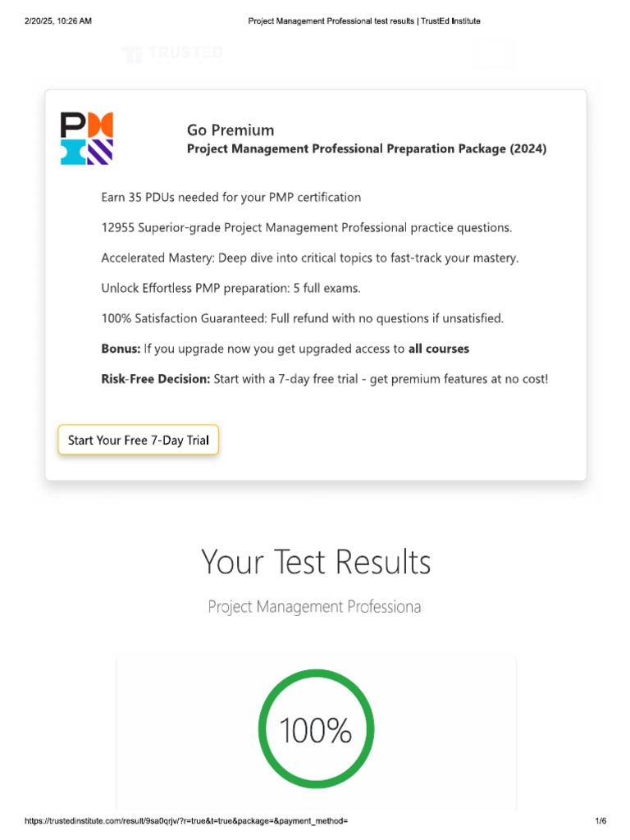Image resolution: width=630 pixels, height=840 pixels.
Task: Click the Go Premium heading
Action: [x=231, y=130]
